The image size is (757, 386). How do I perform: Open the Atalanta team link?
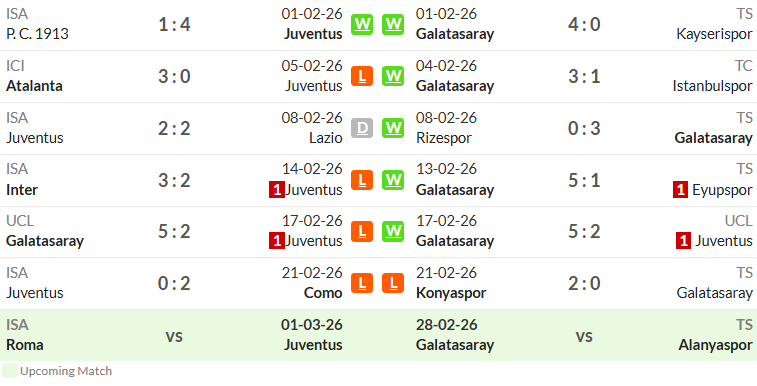click(34, 86)
